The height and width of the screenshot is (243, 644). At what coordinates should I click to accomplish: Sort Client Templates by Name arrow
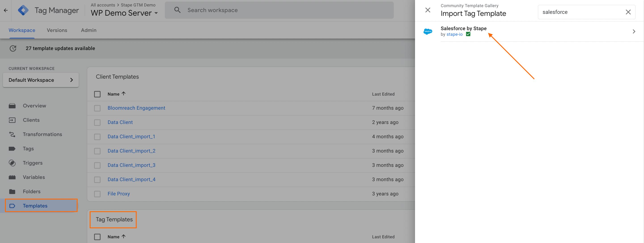(123, 94)
